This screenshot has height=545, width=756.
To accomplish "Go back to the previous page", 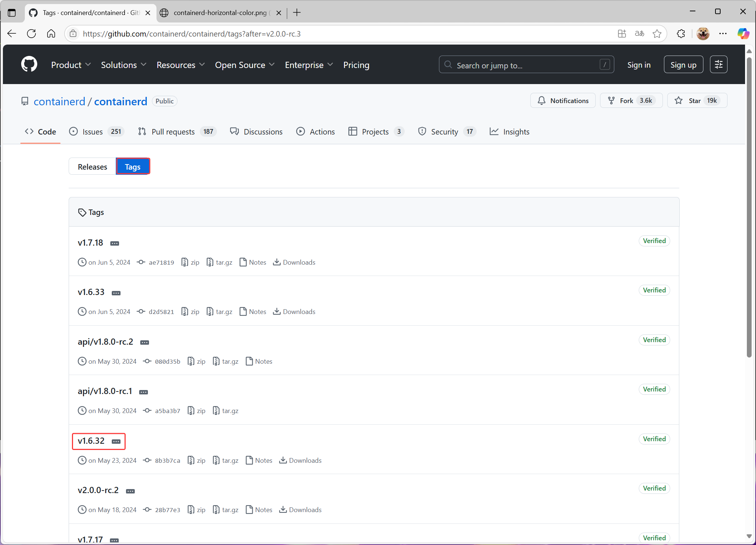I will click(x=12, y=34).
